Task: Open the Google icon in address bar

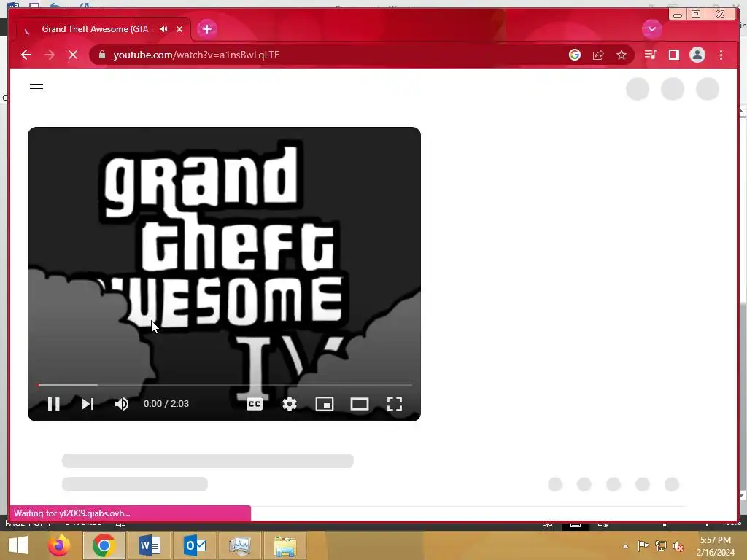Action: tap(575, 55)
